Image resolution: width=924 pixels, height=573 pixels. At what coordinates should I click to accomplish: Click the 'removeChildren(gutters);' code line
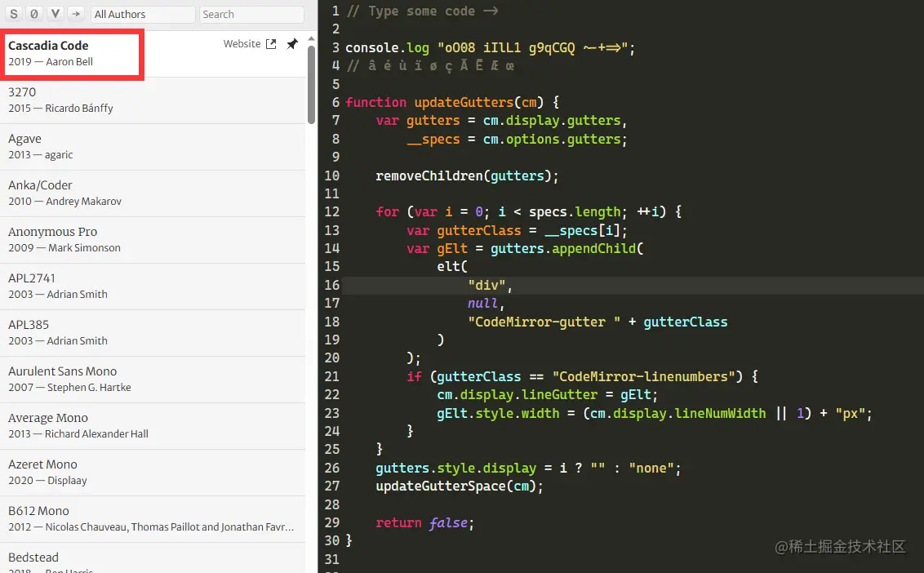pyautogui.click(x=467, y=175)
